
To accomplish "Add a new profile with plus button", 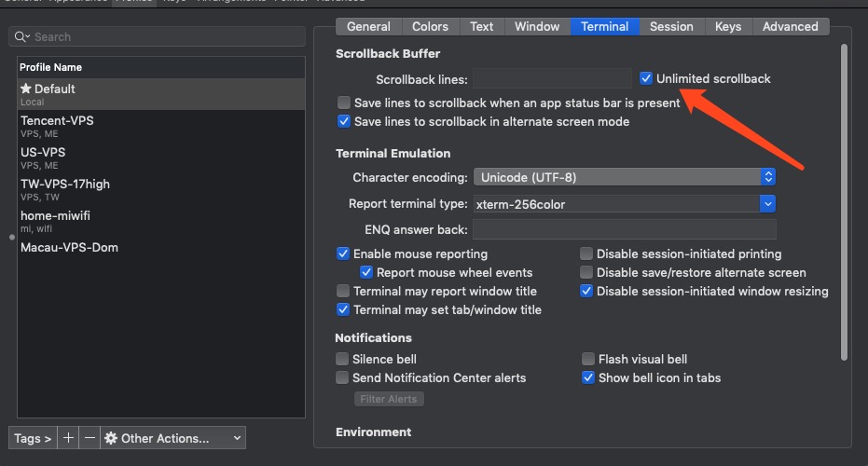I will pos(68,438).
